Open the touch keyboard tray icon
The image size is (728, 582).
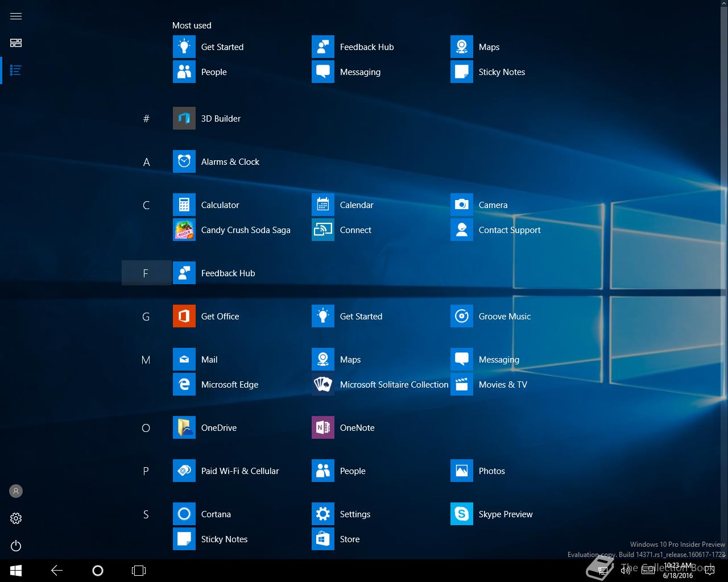point(648,571)
